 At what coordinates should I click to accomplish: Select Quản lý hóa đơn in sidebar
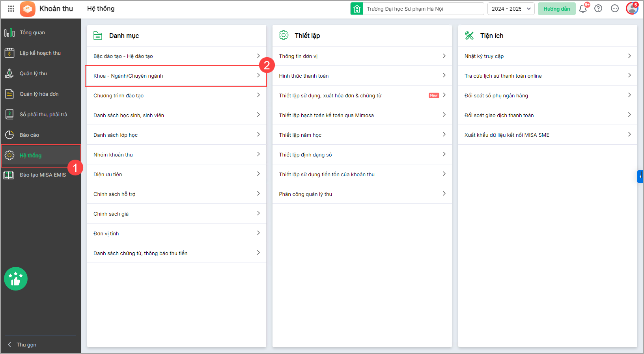(39, 94)
